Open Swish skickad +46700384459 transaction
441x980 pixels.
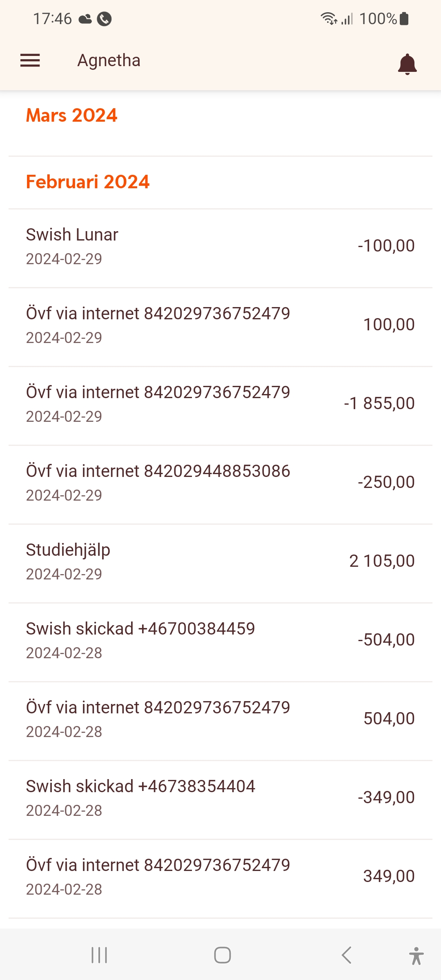click(x=220, y=640)
